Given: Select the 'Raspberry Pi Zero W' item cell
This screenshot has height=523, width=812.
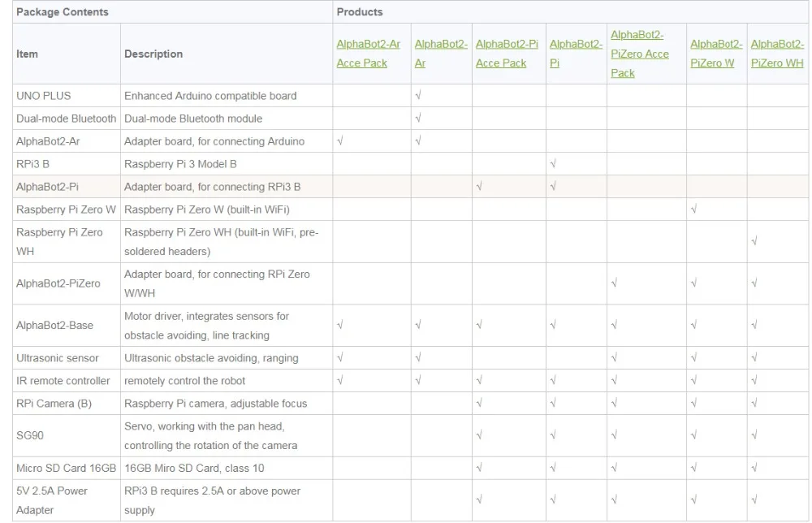Looking at the screenshot, I should click(x=67, y=210).
